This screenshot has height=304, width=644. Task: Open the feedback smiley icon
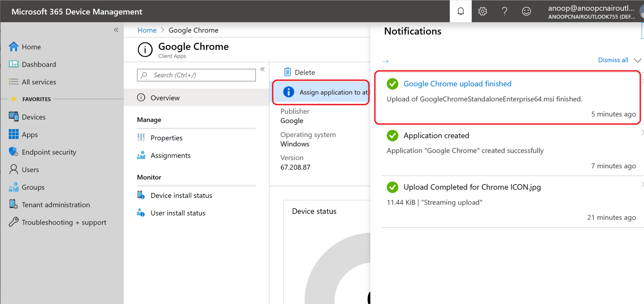click(526, 11)
